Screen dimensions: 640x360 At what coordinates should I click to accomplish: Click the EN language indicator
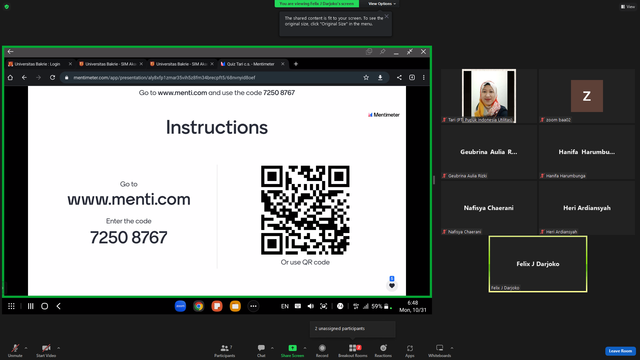(284, 306)
